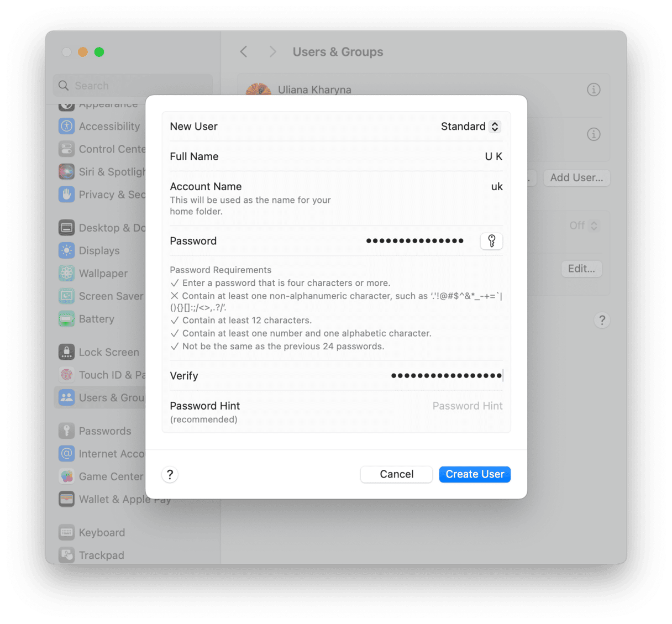
Task: Open Control Center settings icon
Action: (x=66, y=149)
